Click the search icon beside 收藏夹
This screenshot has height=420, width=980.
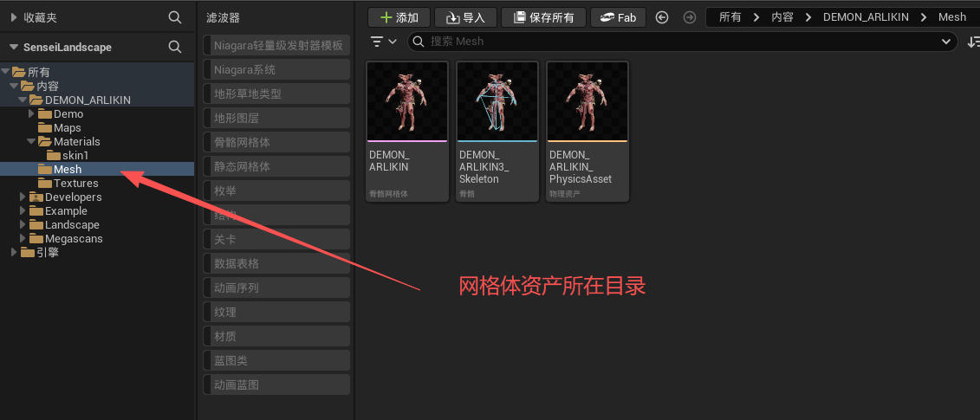pyautogui.click(x=175, y=17)
